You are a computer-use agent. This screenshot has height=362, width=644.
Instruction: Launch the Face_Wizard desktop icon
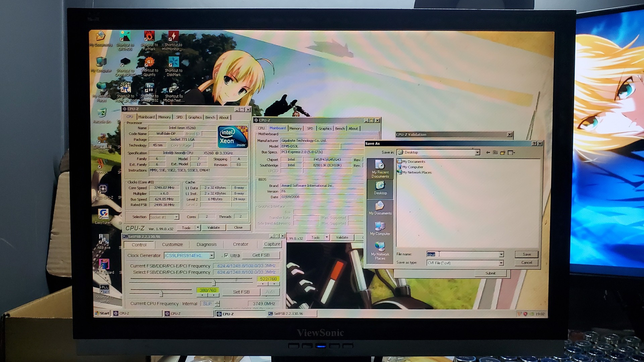coord(104,266)
